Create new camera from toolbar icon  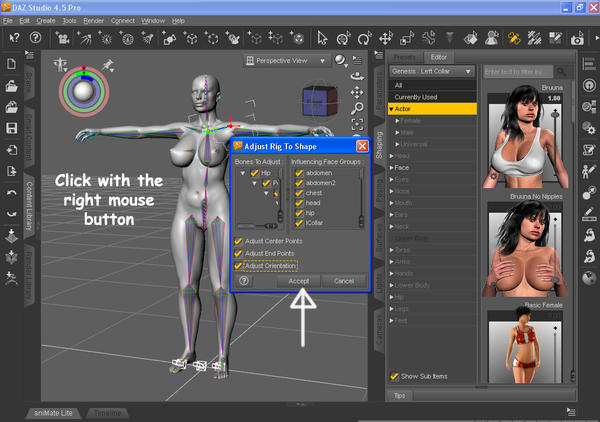63,38
